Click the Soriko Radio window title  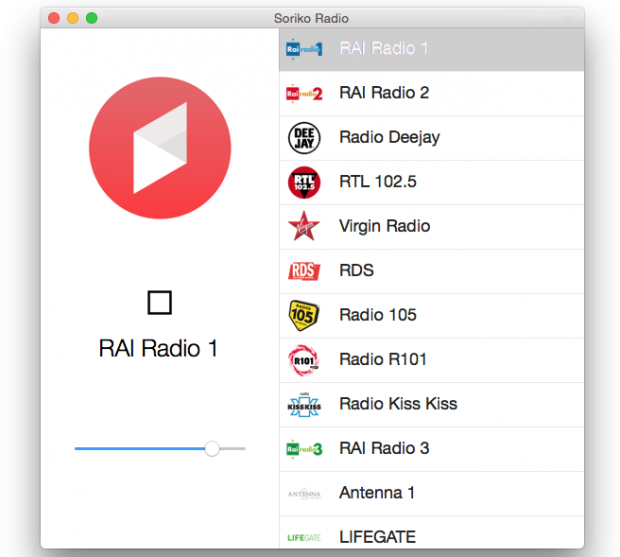click(311, 18)
